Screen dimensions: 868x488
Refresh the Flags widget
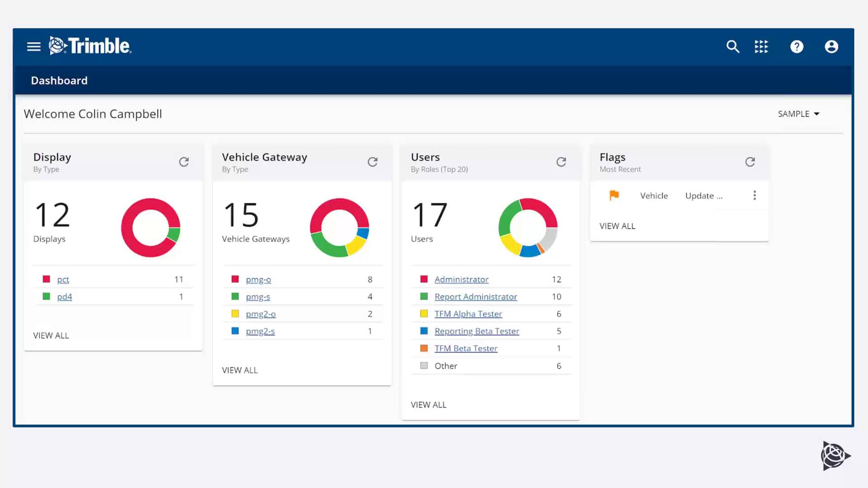pos(750,162)
